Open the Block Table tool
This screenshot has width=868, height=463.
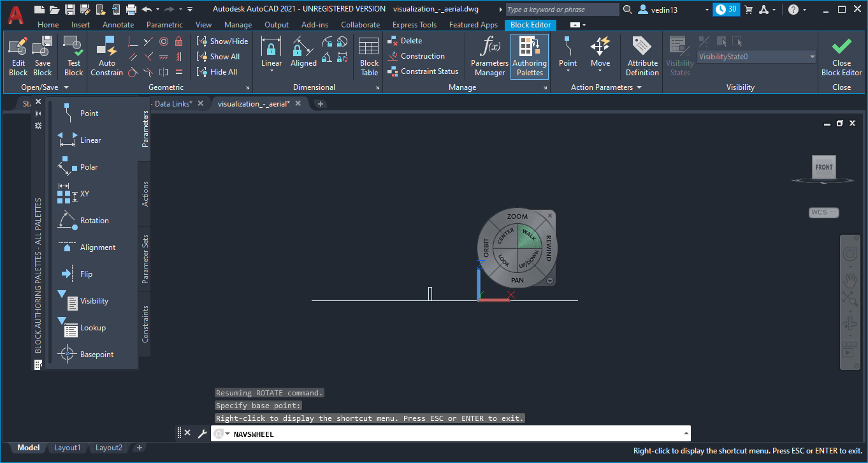click(369, 56)
